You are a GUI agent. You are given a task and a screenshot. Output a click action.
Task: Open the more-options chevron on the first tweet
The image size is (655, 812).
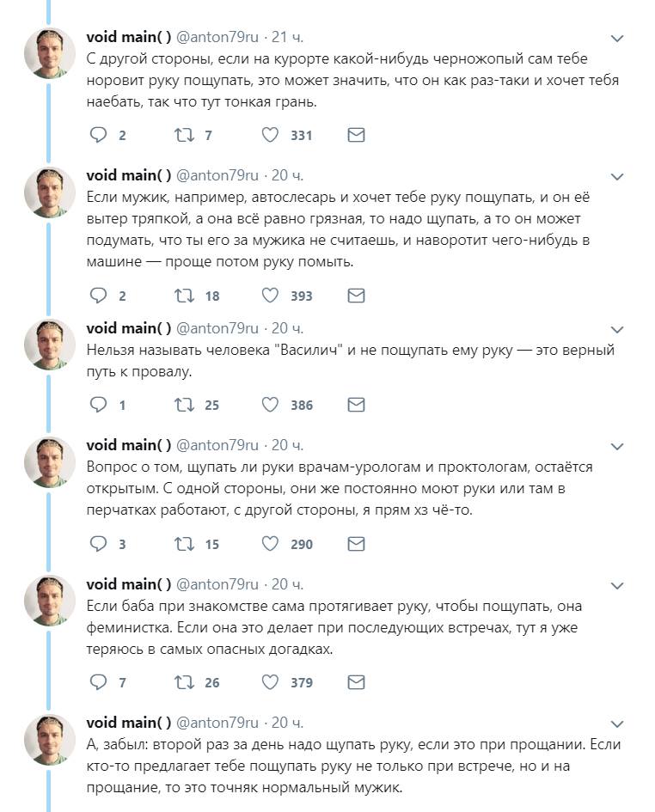pos(616,39)
